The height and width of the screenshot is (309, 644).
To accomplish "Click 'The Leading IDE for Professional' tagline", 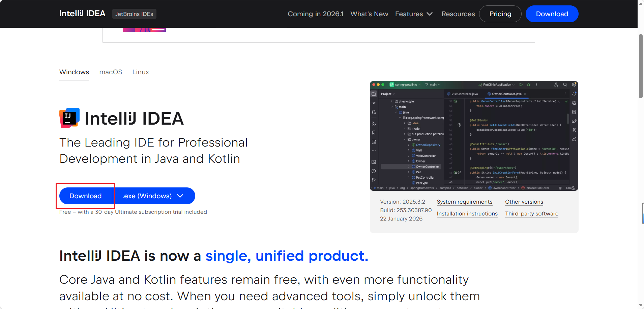I will point(153,143).
